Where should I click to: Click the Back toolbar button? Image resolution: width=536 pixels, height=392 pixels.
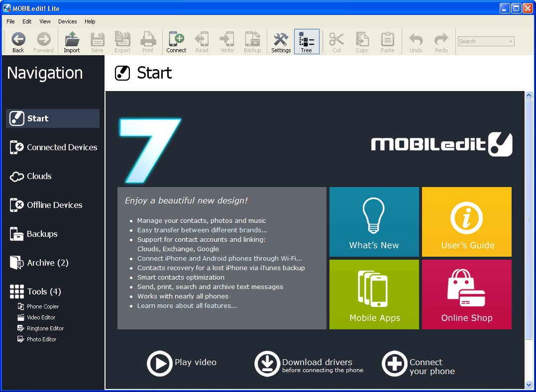[x=18, y=42]
